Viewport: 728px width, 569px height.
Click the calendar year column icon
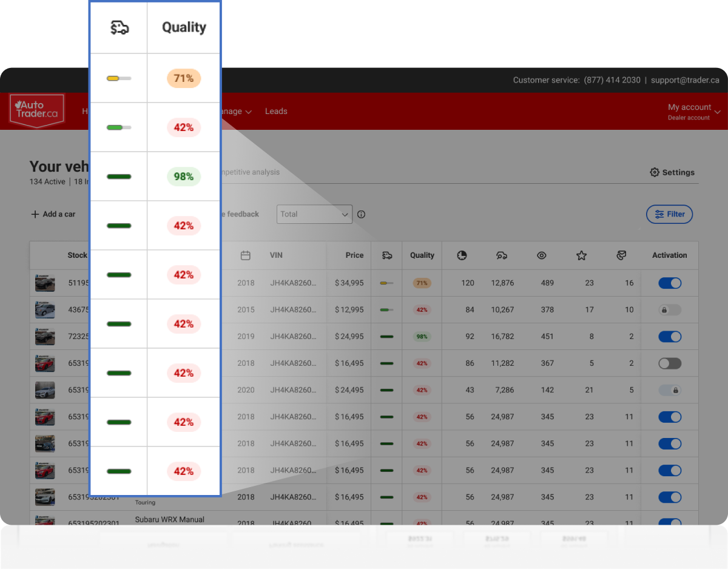[x=246, y=255]
